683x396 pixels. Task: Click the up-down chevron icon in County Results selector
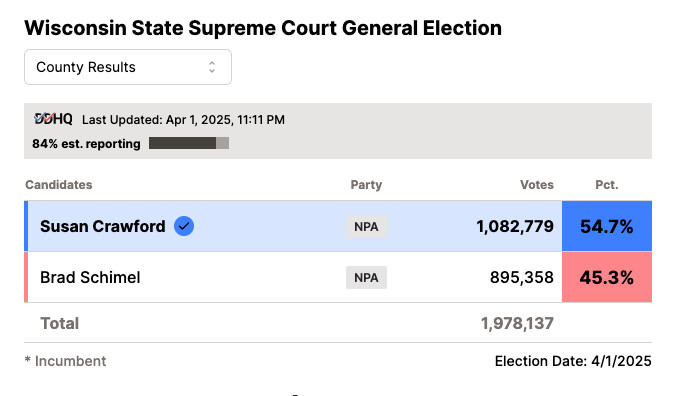[212, 67]
